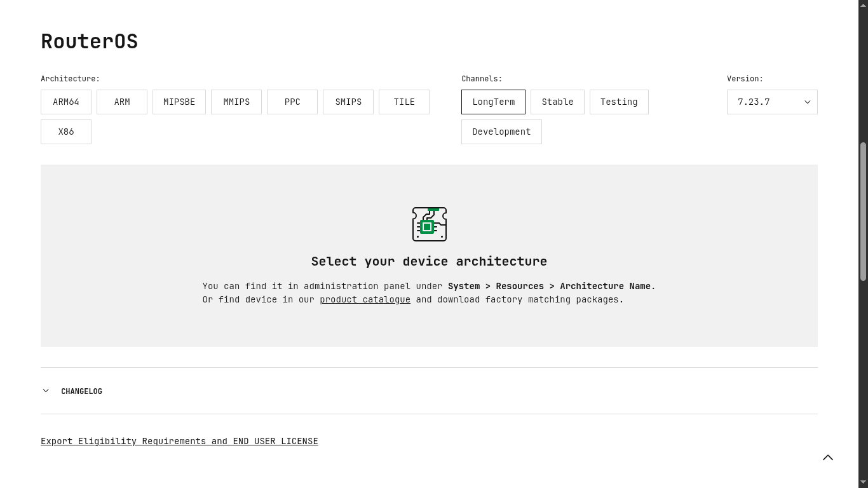Image resolution: width=868 pixels, height=488 pixels.
Task: Click the 'Select your device architecture' heading
Action: (429, 261)
